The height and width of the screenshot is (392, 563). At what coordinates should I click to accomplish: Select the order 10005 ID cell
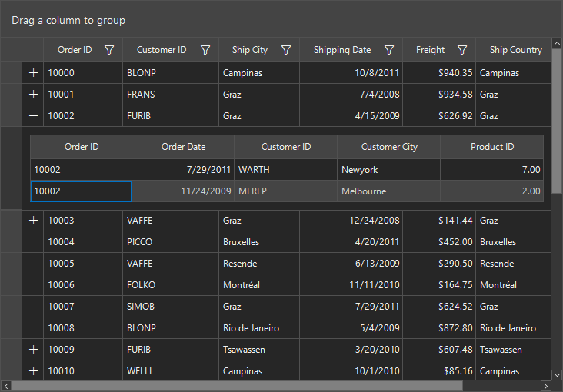pos(83,264)
